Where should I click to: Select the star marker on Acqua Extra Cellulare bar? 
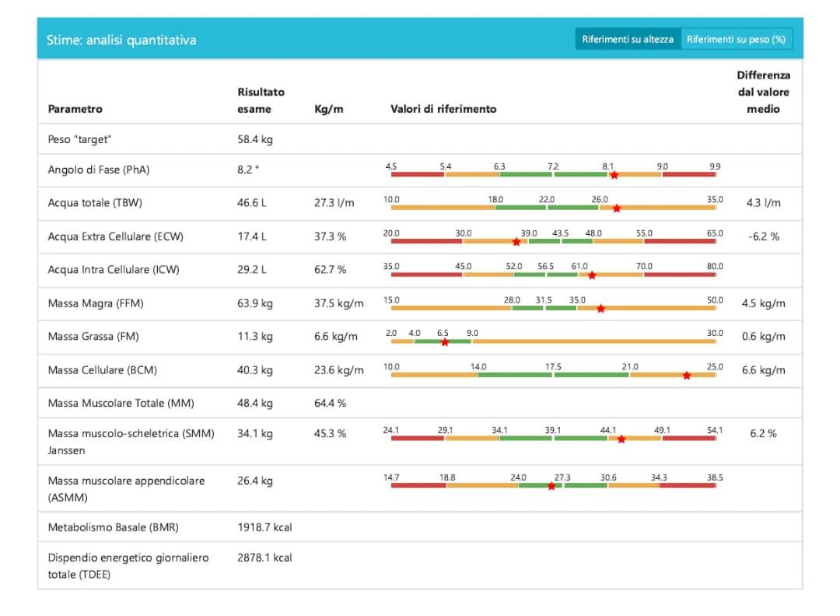coord(516,241)
